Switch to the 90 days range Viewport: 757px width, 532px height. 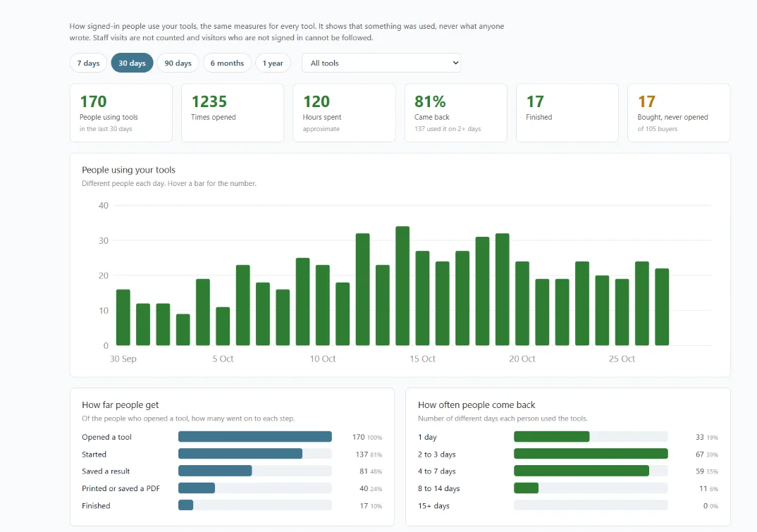pos(178,63)
